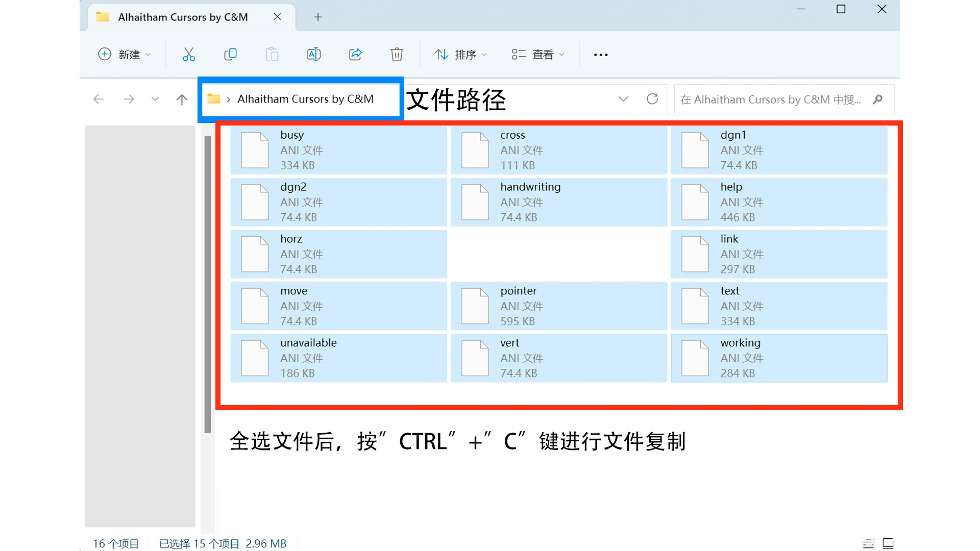Open the recent locations chevron

click(x=155, y=99)
